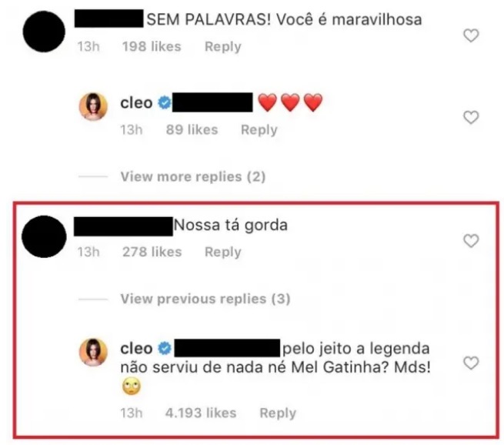Expand "View previous replies (3)"
The image size is (504, 445).
pyautogui.click(x=205, y=299)
